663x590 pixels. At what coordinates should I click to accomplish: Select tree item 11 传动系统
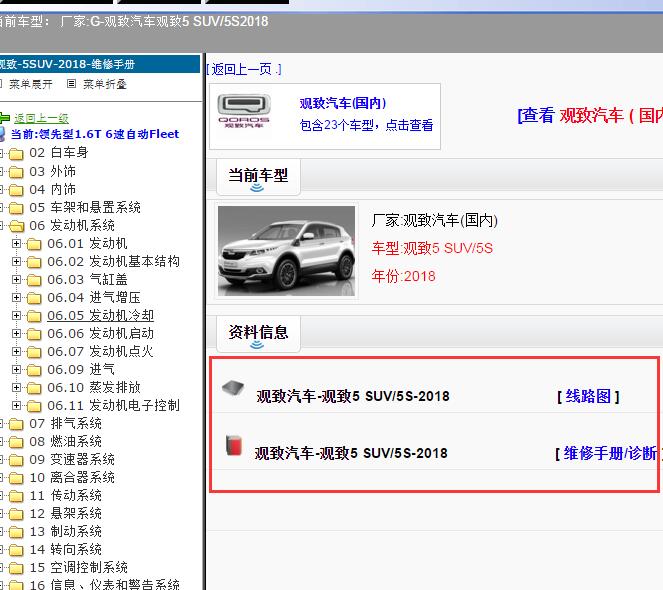tap(66, 495)
